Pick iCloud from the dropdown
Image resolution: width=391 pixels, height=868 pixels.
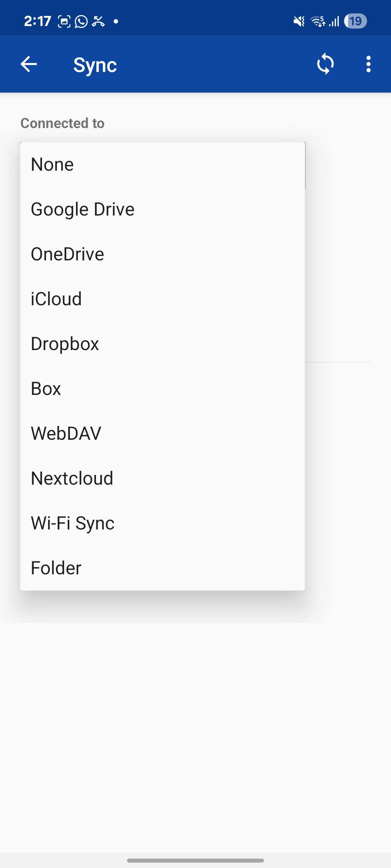click(x=162, y=299)
